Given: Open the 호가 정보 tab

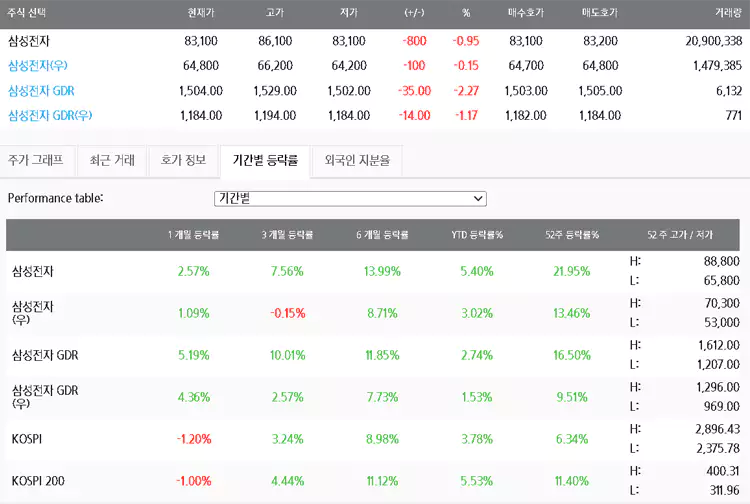Looking at the screenshot, I should (184, 160).
